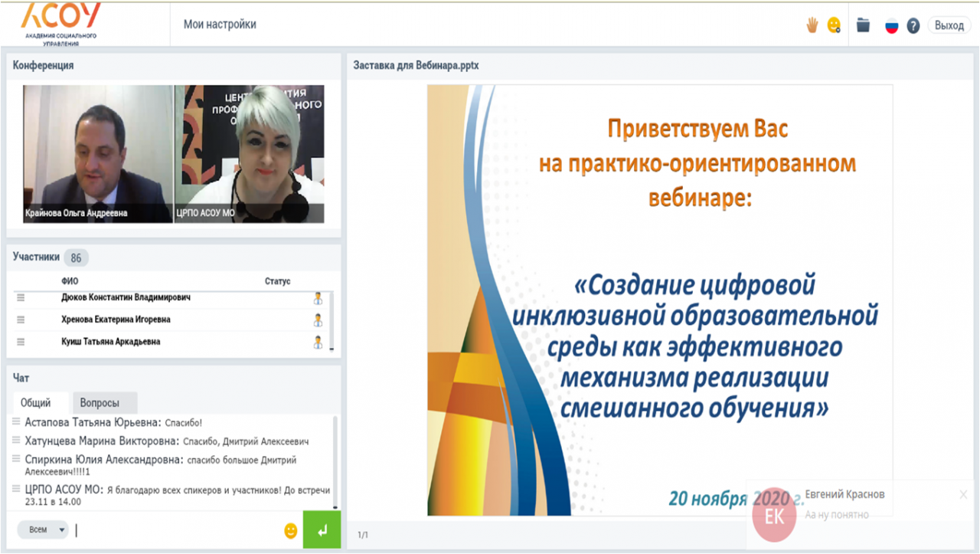Click the Участники panel header
The width and height of the screenshot is (980, 554).
36,257
